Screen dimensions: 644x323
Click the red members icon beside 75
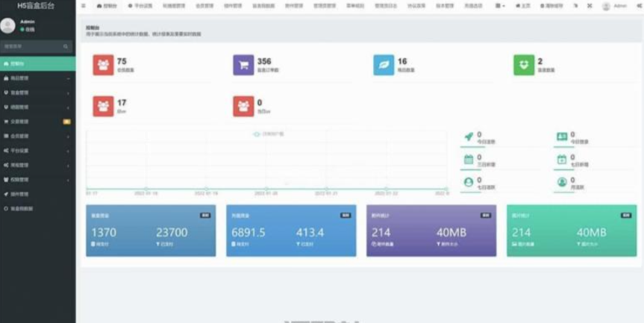tap(103, 65)
